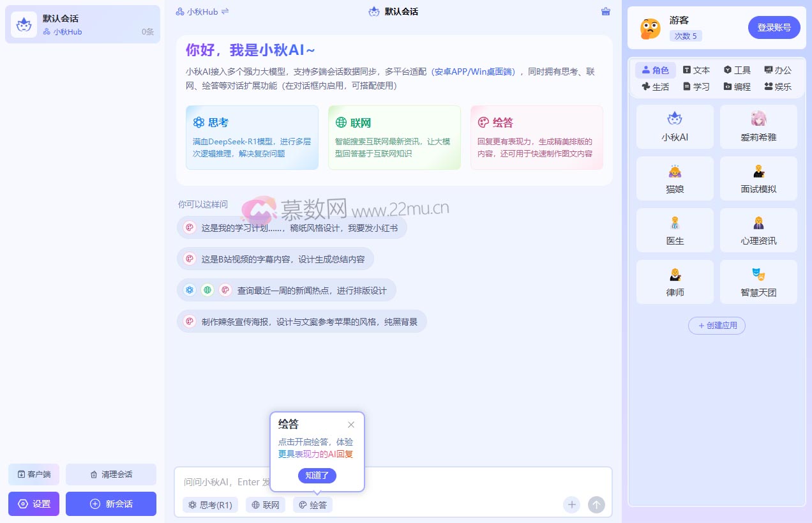This screenshot has width=812, height=523.
Task: Open the 小秋AI role app
Action: pyautogui.click(x=675, y=126)
